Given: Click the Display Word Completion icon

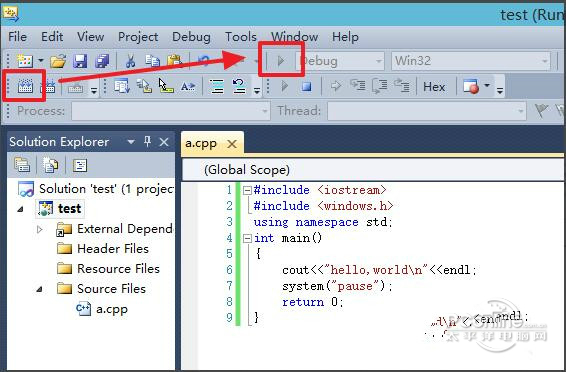Looking at the screenshot, I should [188, 87].
